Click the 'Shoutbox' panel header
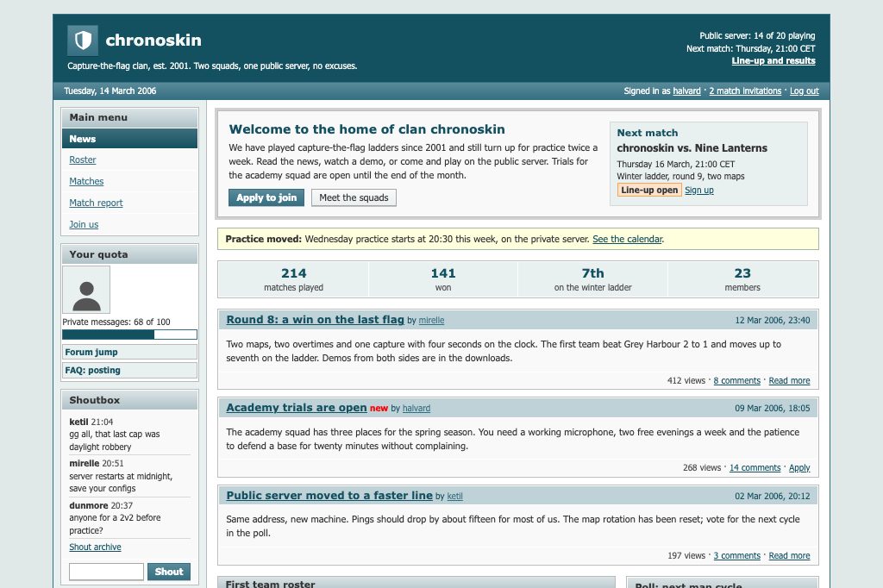Image resolution: width=883 pixels, height=588 pixels. 129,400
